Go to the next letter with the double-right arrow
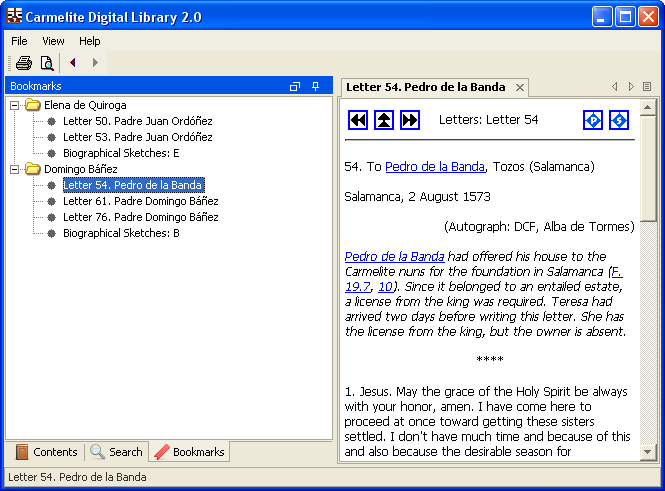Image resolution: width=665 pixels, height=491 pixels. click(410, 120)
